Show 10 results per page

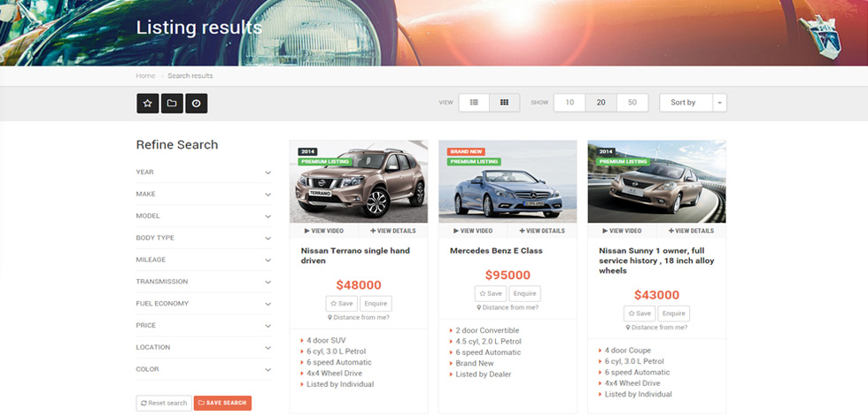click(570, 103)
